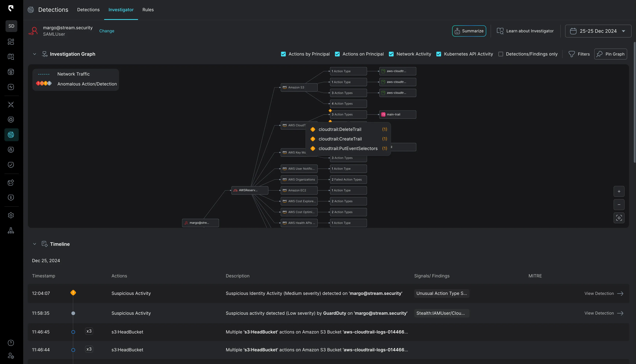This screenshot has width=636, height=364.
Task: Open the cost dollar sidebar icon
Action: pyautogui.click(x=11, y=197)
